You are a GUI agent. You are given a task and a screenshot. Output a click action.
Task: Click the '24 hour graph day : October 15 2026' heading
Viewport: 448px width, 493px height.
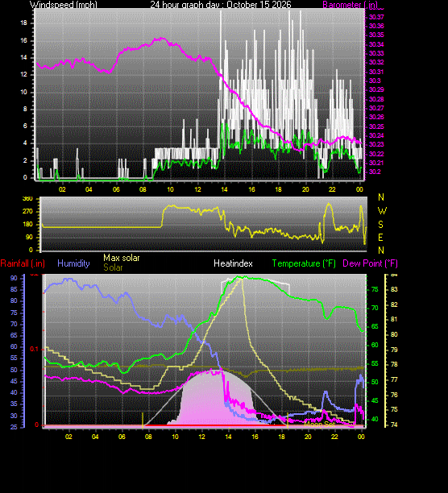[221, 4]
